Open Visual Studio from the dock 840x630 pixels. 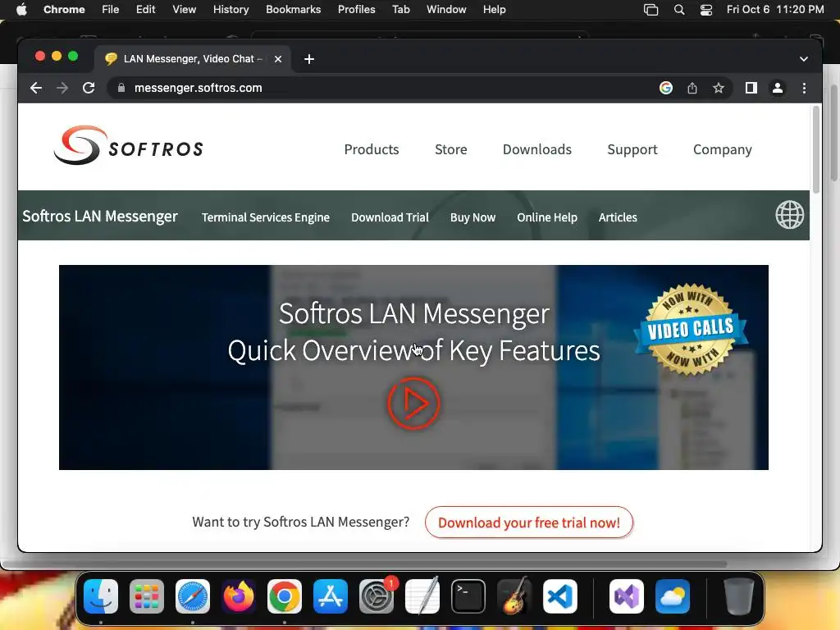pyautogui.click(x=627, y=596)
